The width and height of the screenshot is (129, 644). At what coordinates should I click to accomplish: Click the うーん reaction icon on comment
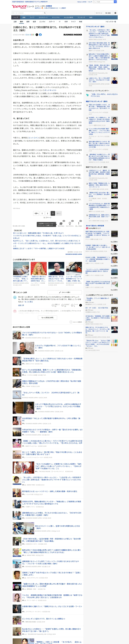point(72,305)
